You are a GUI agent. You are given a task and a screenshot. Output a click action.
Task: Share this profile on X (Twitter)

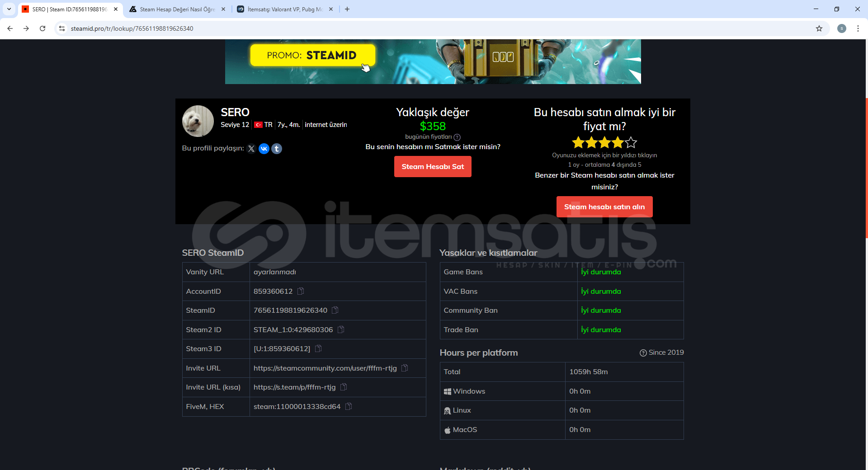[x=251, y=149]
